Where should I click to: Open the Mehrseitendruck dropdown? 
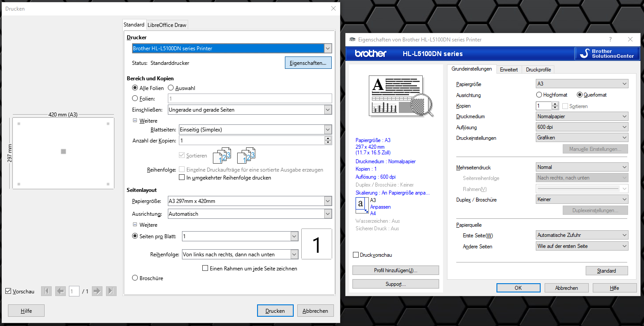point(582,167)
